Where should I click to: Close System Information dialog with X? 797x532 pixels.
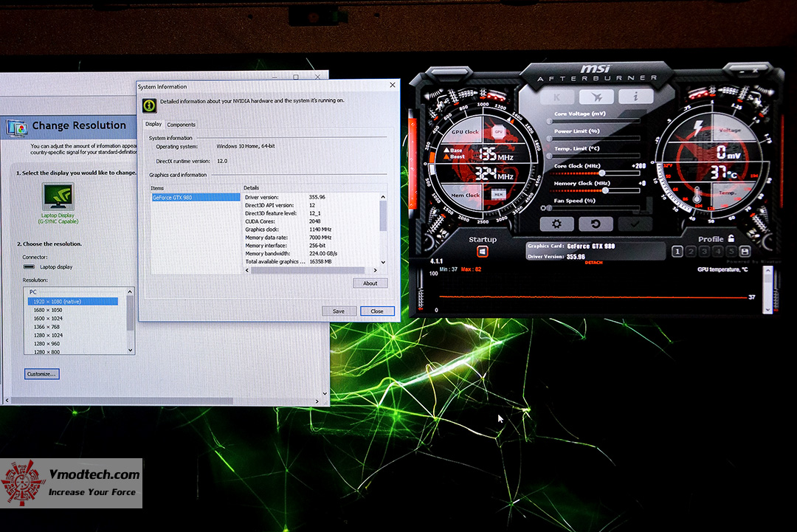pyautogui.click(x=392, y=85)
